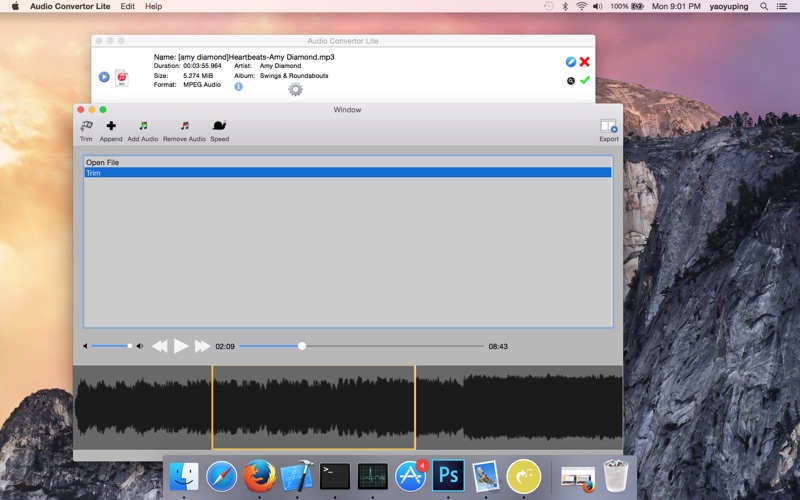Open the Edit menu
Screen dimensions: 800x500
tap(128, 6)
